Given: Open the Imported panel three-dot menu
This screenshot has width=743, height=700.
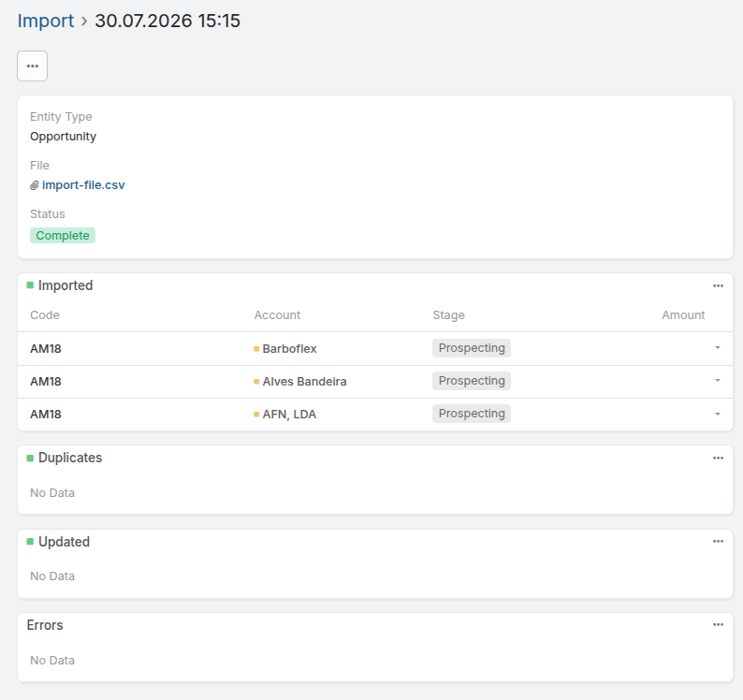Looking at the screenshot, I should tap(718, 285).
